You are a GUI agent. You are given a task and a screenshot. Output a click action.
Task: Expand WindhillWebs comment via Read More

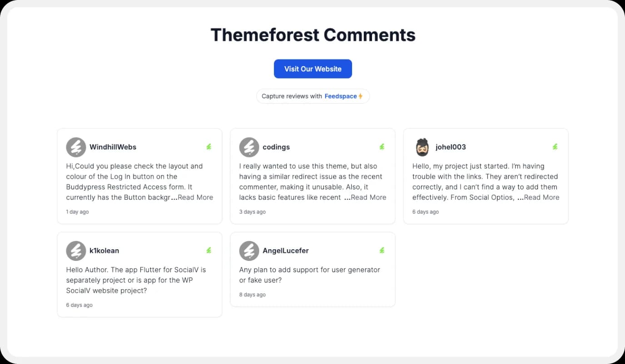click(x=195, y=197)
